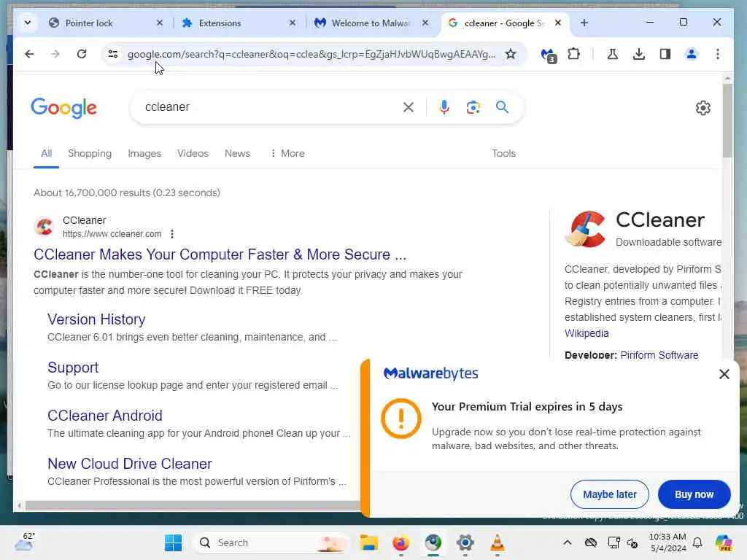Open Google quick settings gear
The height and width of the screenshot is (560, 747).
point(703,108)
